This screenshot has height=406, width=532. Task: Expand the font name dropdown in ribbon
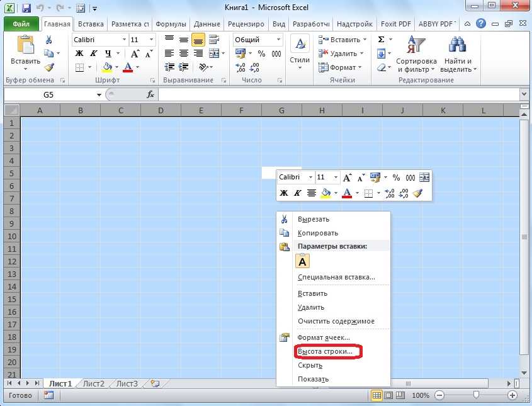tap(122, 40)
